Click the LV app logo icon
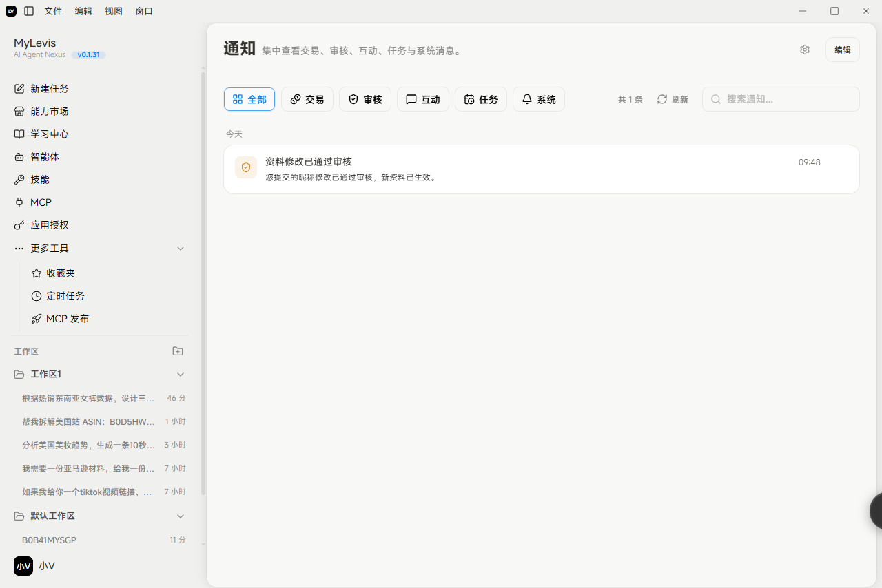Viewport: 882px width, 588px height. point(11,11)
